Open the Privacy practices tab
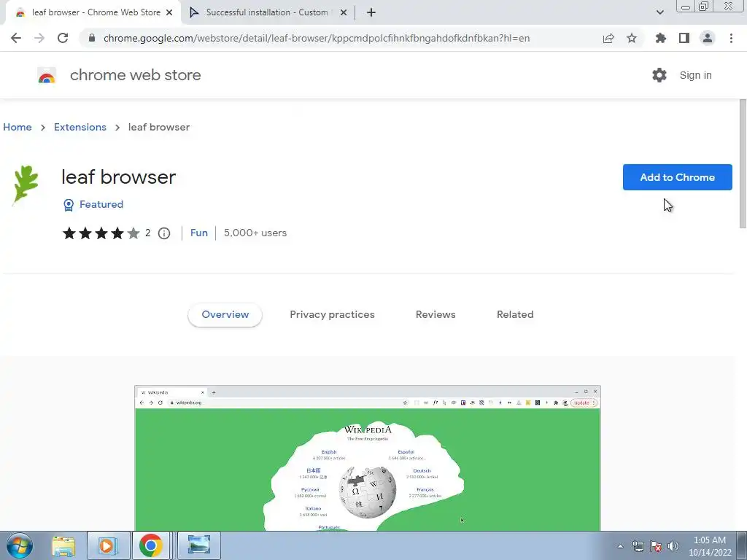This screenshot has height=560, width=747. coord(332,314)
